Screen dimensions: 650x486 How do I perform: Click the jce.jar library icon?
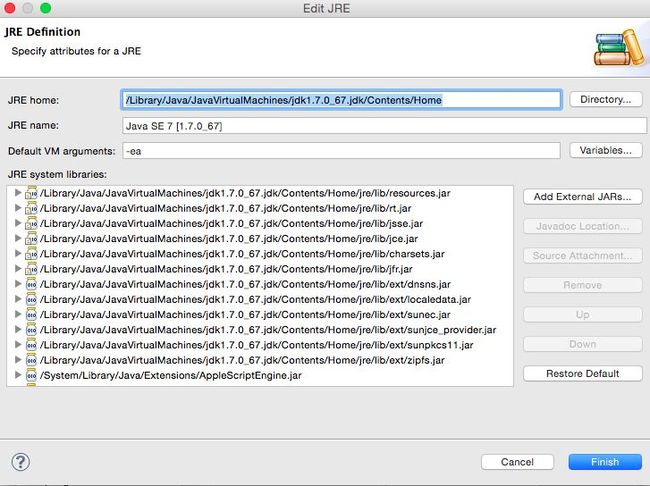tap(31, 239)
